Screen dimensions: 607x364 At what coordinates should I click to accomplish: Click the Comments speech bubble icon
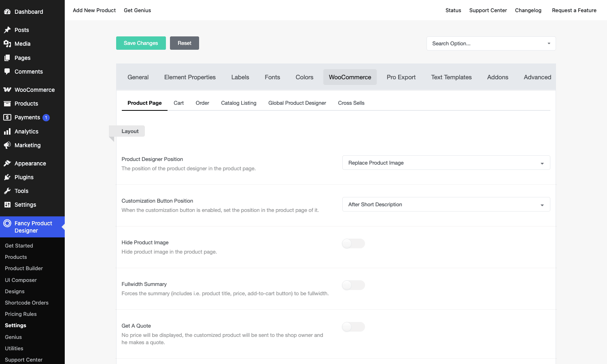[7, 72]
